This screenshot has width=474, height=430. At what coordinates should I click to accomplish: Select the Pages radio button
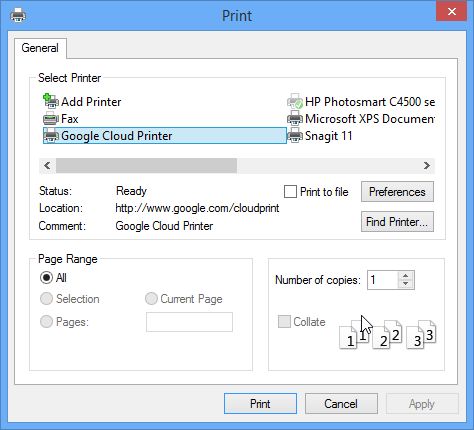46,322
